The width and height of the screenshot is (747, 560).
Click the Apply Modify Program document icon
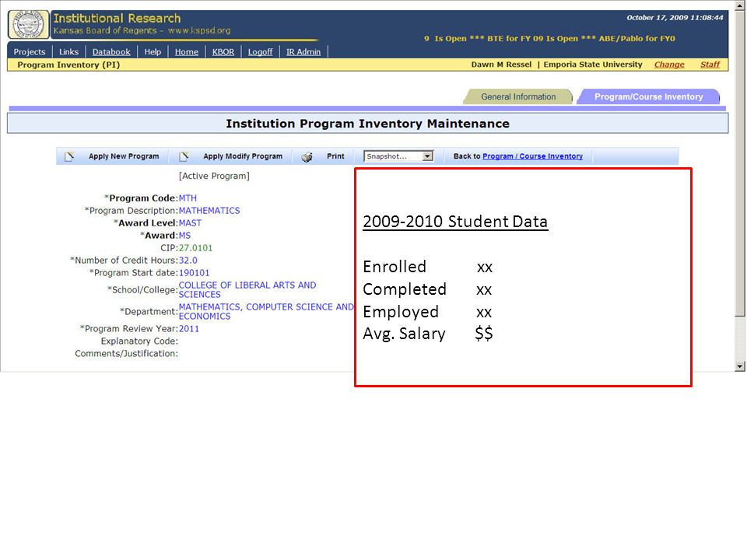(x=184, y=156)
